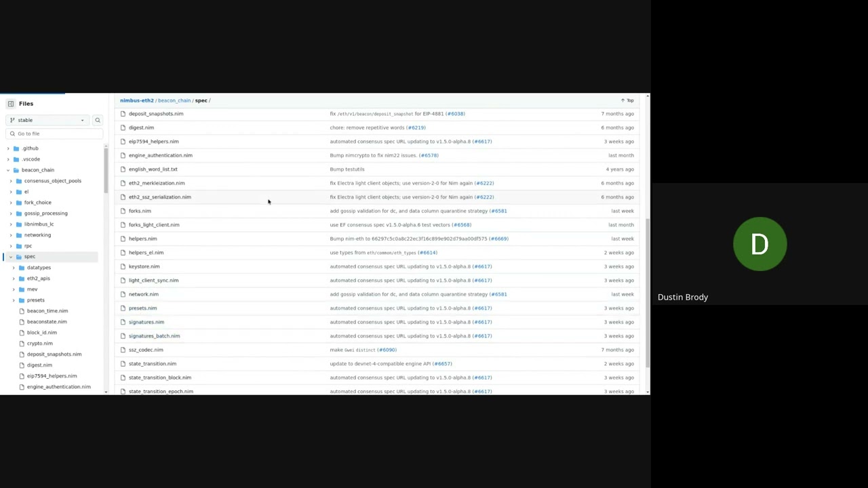
Task: Collapse the spec folder chevron
Action: point(11,257)
